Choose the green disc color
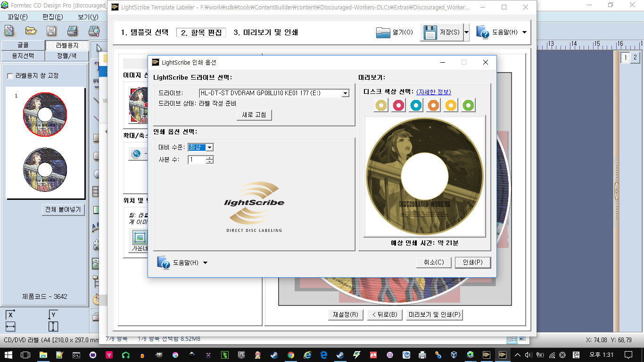Image resolution: width=644 pixels, height=362 pixels. (x=469, y=105)
